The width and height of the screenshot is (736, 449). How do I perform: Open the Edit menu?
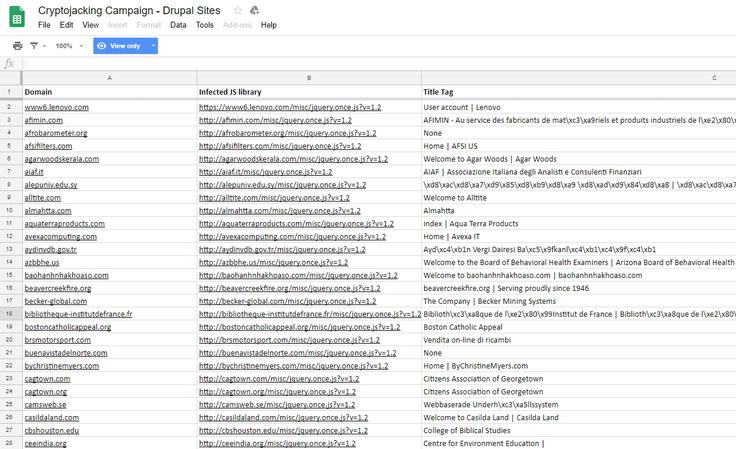pyautogui.click(x=66, y=25)
